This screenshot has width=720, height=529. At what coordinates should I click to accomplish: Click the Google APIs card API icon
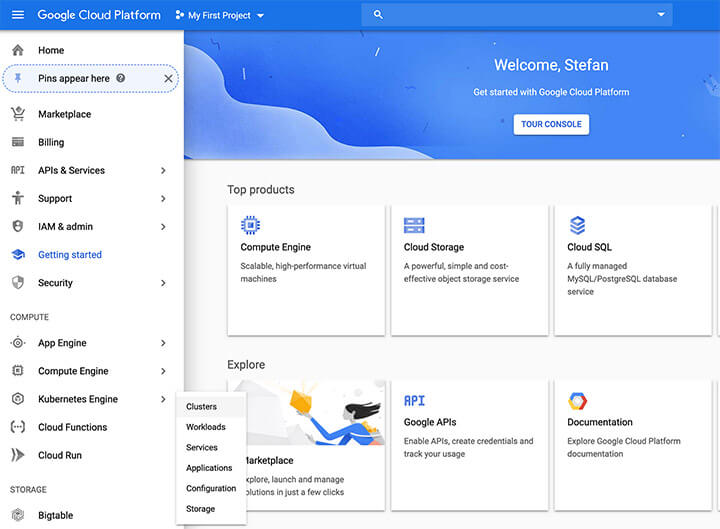414,401
